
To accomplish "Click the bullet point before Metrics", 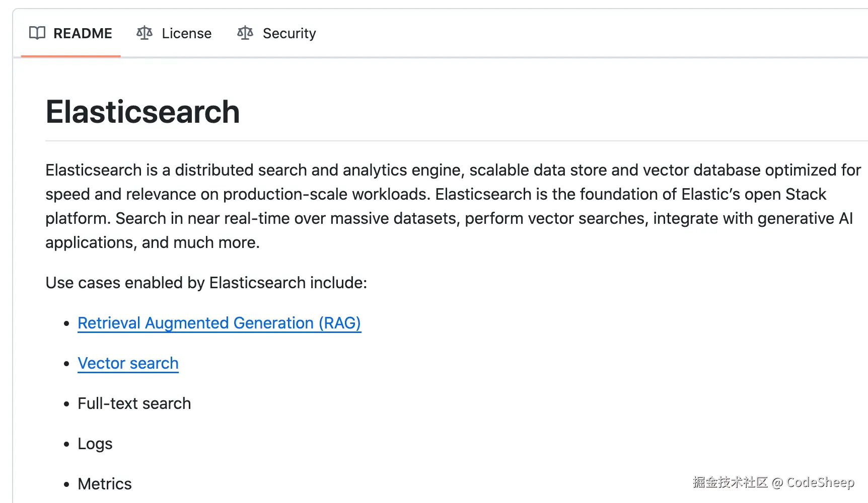I will click(x=66, y=484).
